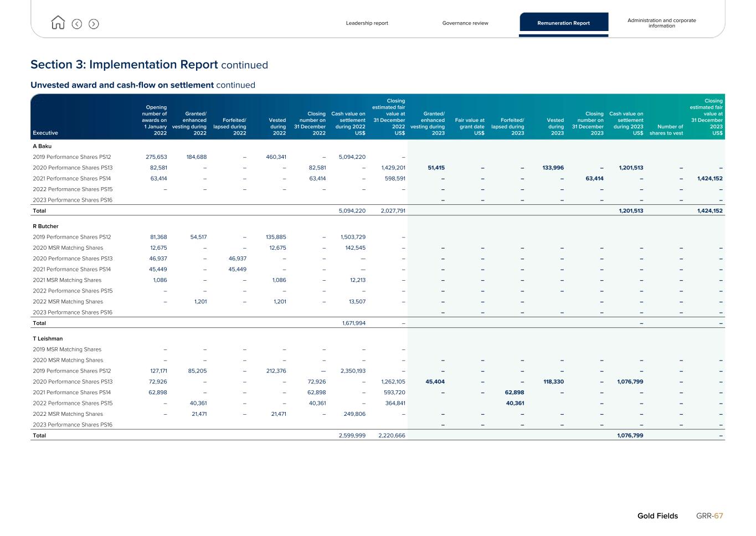Click the GRR-67 page number
The image size is (756, 536).
709,516
